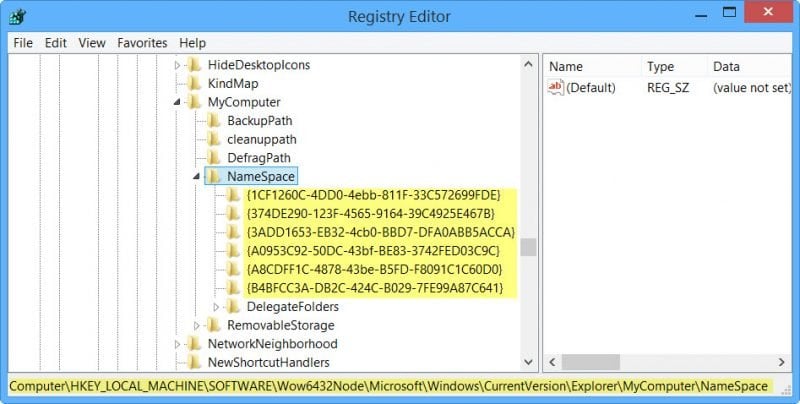Click the folder icon next to KindMap
This screenshot has height=404, width=800.
tap(194, 83)
